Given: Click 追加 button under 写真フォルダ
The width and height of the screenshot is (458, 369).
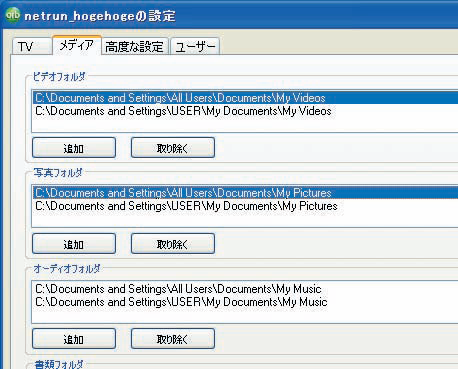Looking at the screenshot, I should tap(74, 244).
